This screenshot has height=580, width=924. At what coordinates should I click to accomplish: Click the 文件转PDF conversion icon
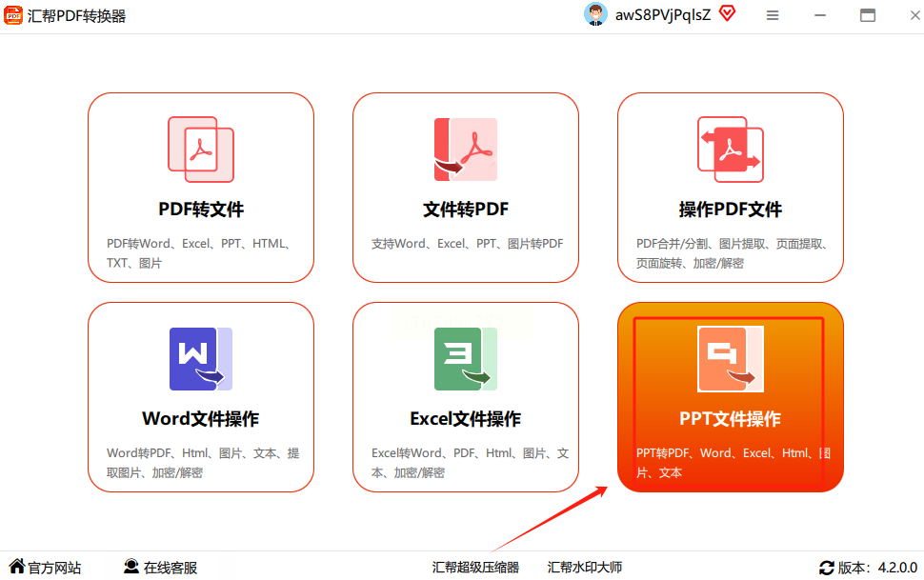point(466,150)
